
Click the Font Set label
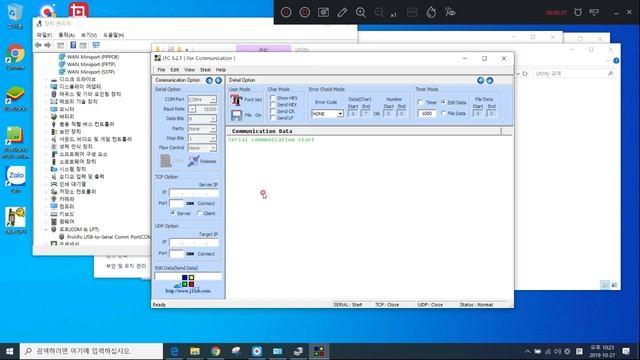tap(253, 100)
